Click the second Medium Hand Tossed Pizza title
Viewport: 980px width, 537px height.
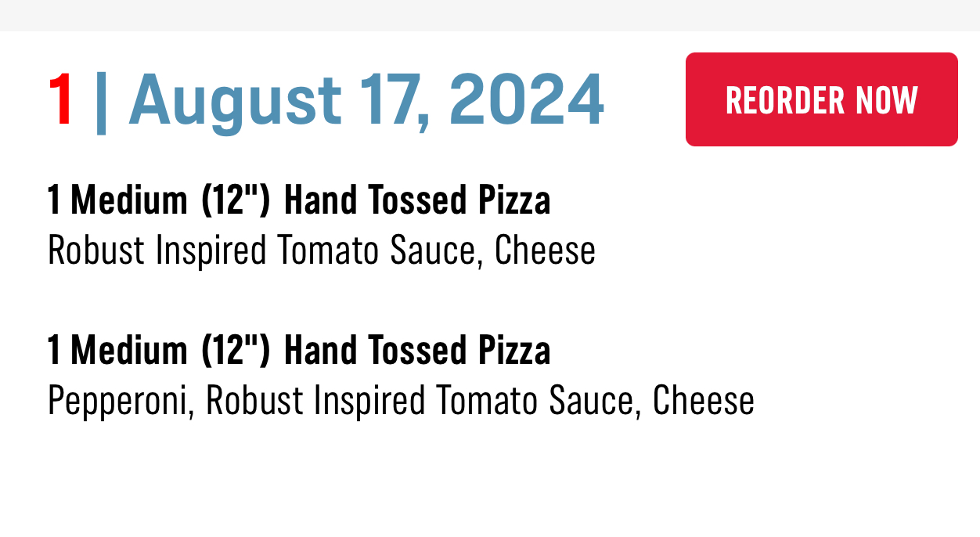[x=299, y=350]
